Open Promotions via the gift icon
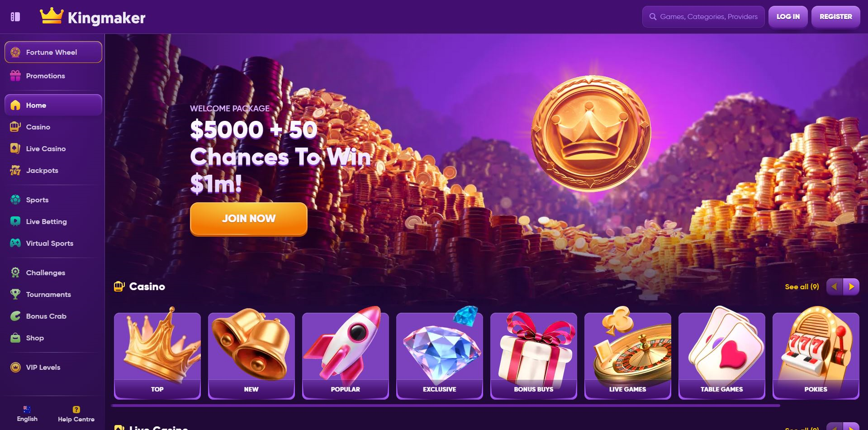Image resolution: width=868 pixels, height=430 pixels. 53,76
